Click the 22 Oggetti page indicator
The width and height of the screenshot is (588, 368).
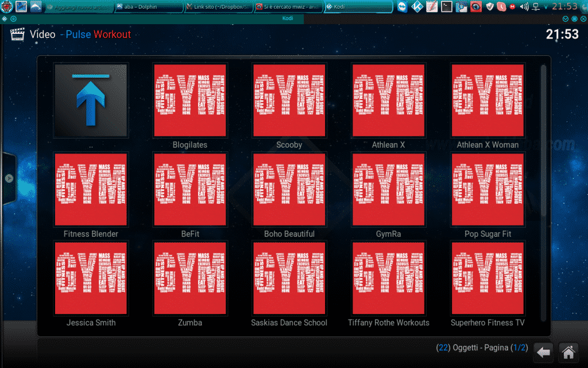(x=482, y=348)
